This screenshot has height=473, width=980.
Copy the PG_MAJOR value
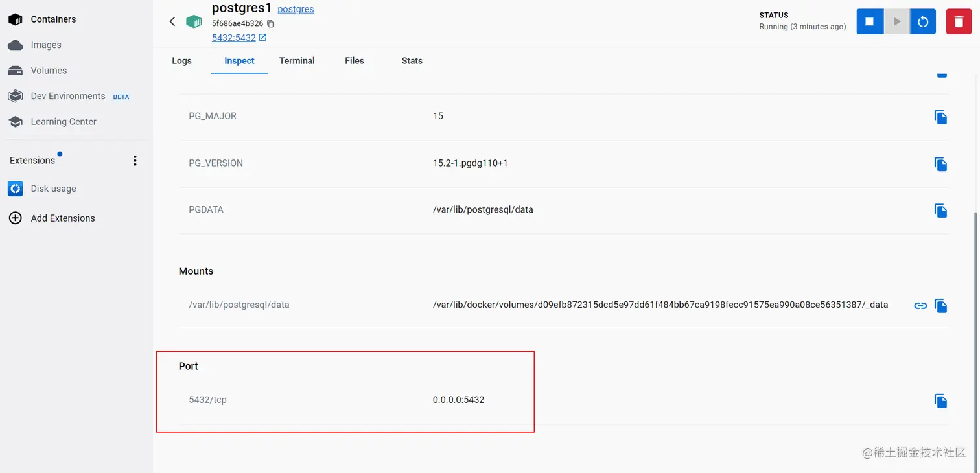tap(940, 117)
